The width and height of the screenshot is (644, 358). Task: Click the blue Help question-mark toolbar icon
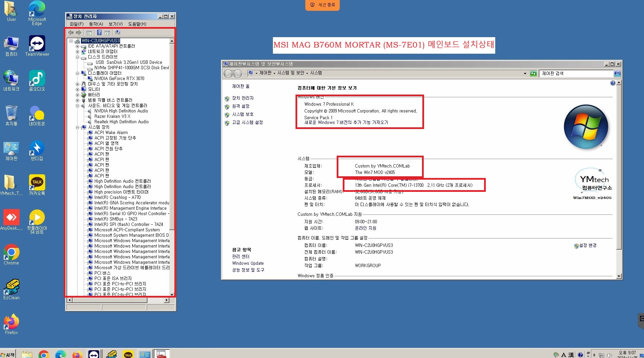click(x=99, y=32)
